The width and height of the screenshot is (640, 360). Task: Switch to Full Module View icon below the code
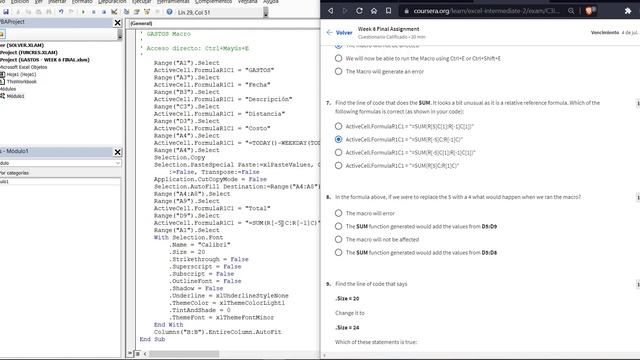click(138, 354)
